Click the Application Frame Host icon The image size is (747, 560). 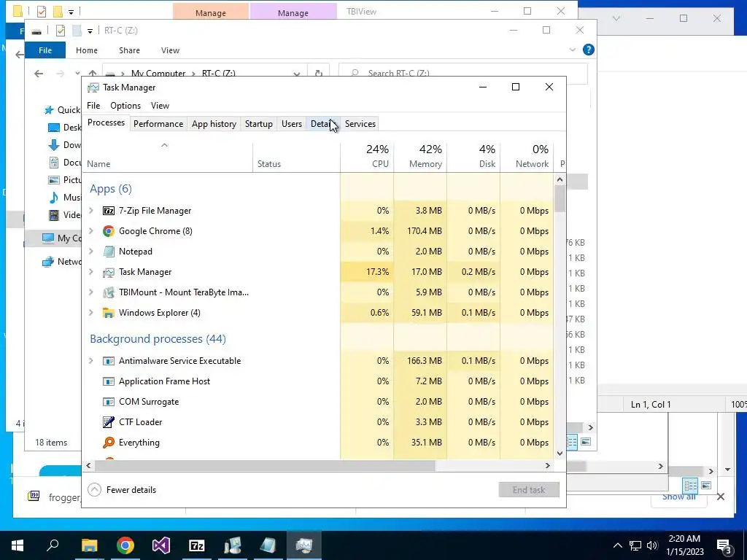click(x=109, y=381)
